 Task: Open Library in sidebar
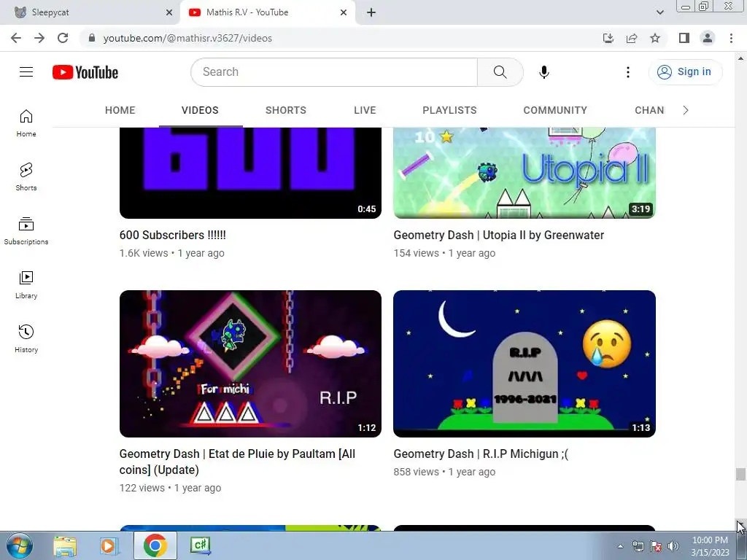(26, 285)
